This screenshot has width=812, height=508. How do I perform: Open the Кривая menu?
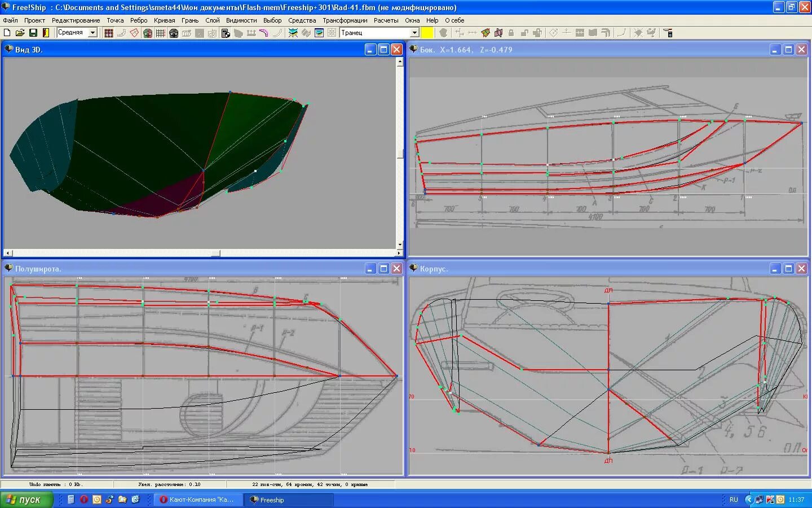(x=164, y=20)
